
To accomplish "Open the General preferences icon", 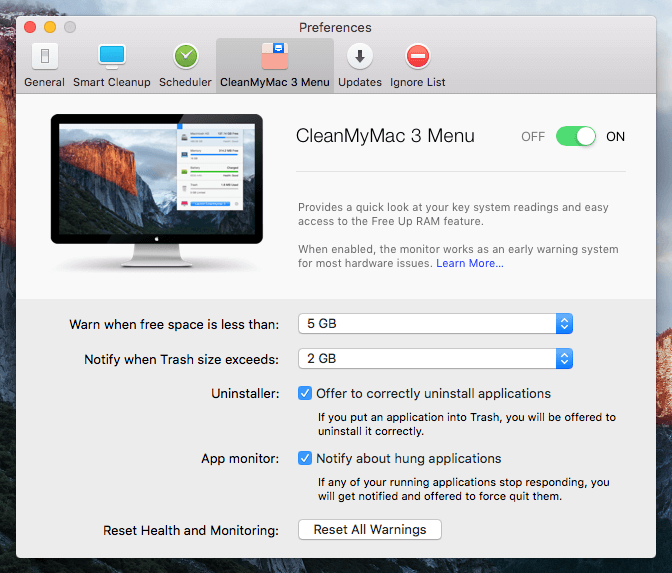I will 45,57.
